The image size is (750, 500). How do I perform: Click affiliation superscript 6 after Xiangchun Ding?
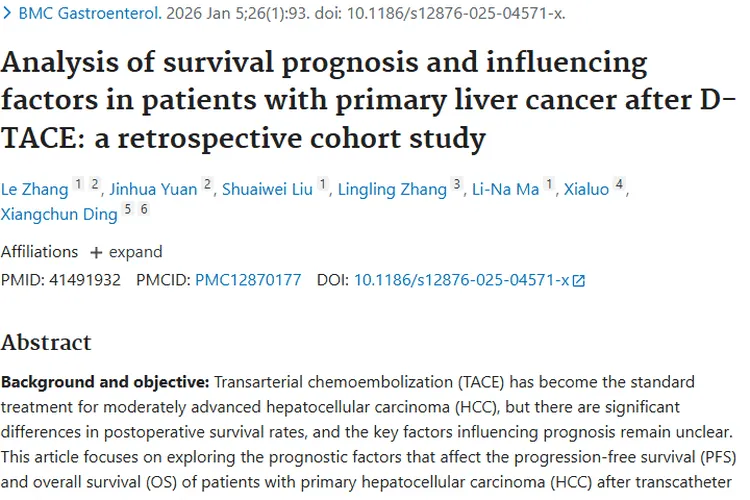(144, 209)
